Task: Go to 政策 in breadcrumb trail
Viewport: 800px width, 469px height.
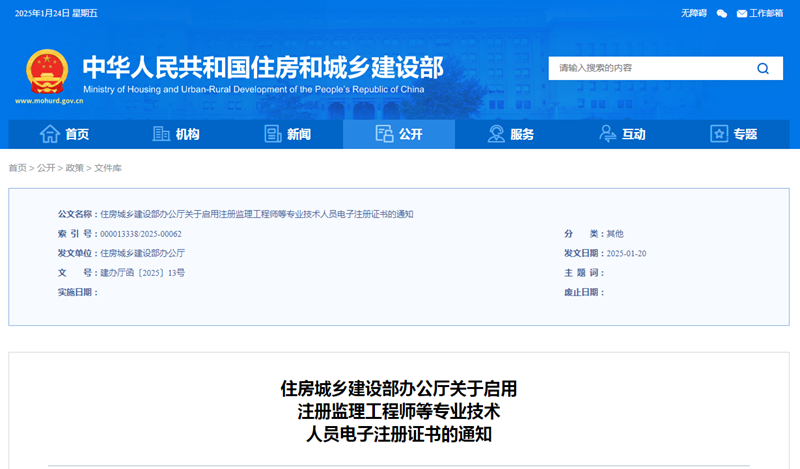Action: (x=75, y=168)
